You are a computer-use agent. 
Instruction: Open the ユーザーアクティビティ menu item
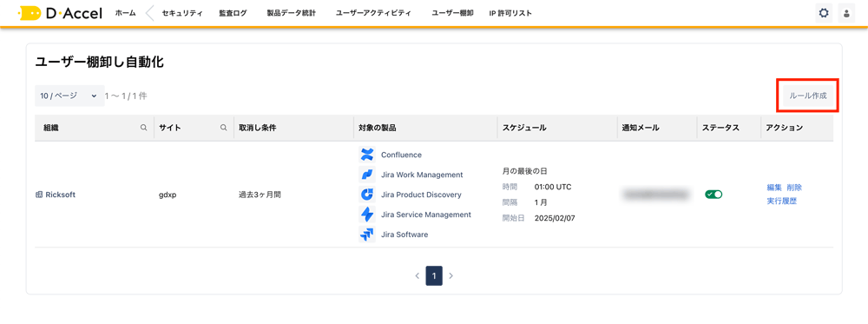(x=373, y=13)
